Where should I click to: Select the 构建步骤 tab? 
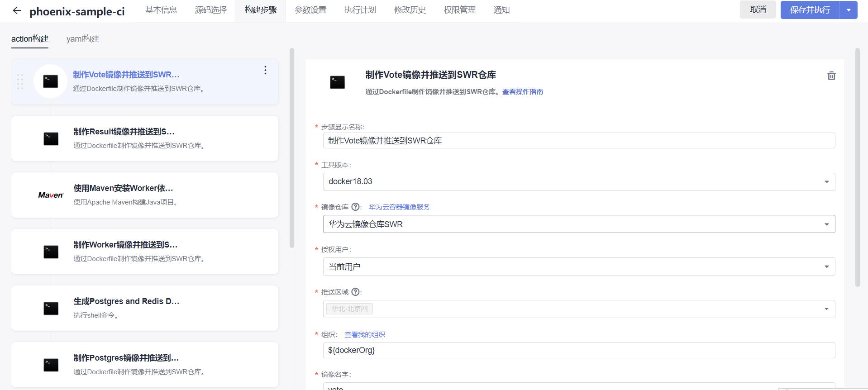(261, 10)
